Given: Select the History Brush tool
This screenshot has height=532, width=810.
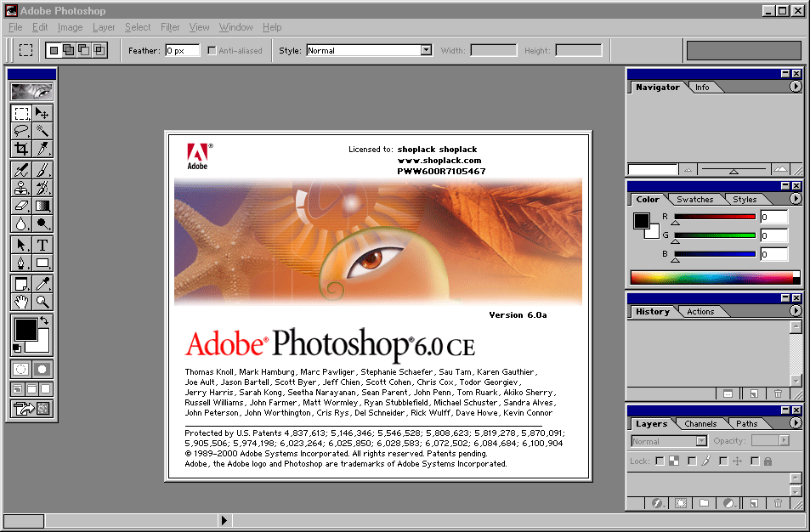Looking at the screenshot, I should [x=42, y=188].
